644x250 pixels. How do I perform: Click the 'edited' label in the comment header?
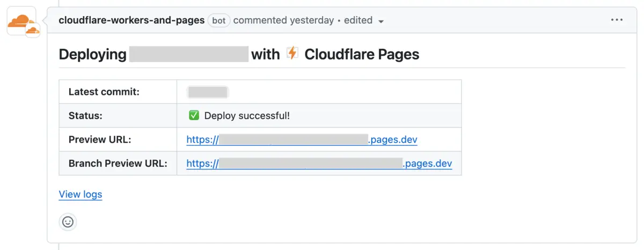point(358,20)
